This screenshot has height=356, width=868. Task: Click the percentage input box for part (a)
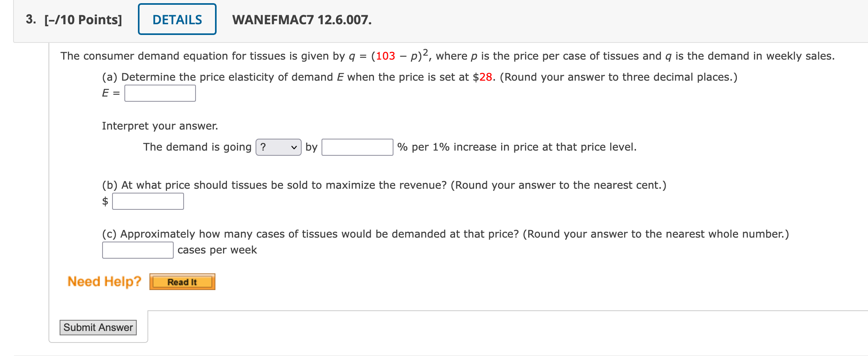click(x=356, y=147)
